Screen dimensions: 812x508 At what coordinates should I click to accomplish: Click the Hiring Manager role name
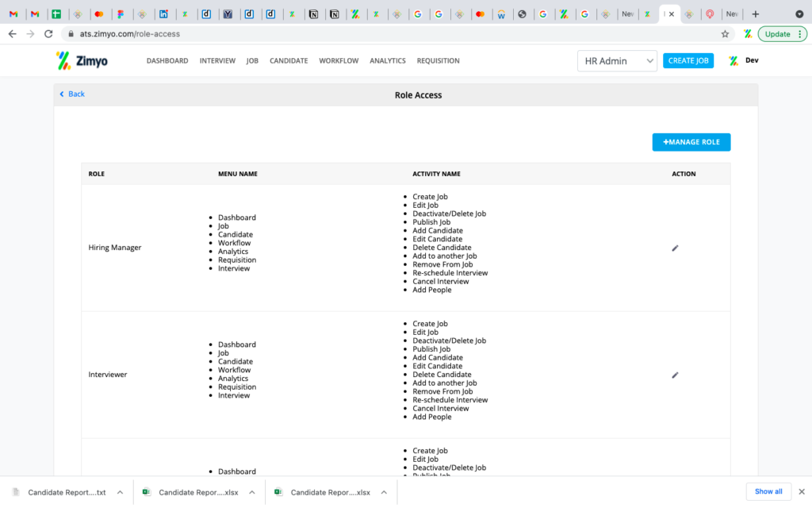(114, 248)
